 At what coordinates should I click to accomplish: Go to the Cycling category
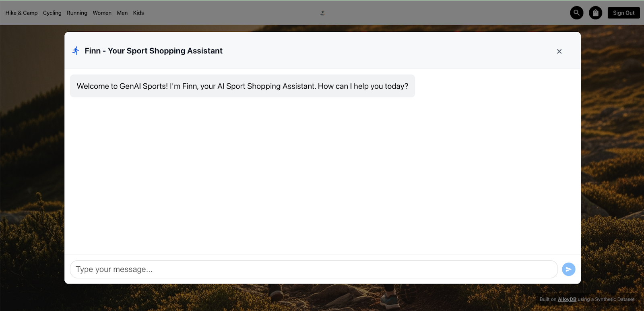click(x=52, y=13)
